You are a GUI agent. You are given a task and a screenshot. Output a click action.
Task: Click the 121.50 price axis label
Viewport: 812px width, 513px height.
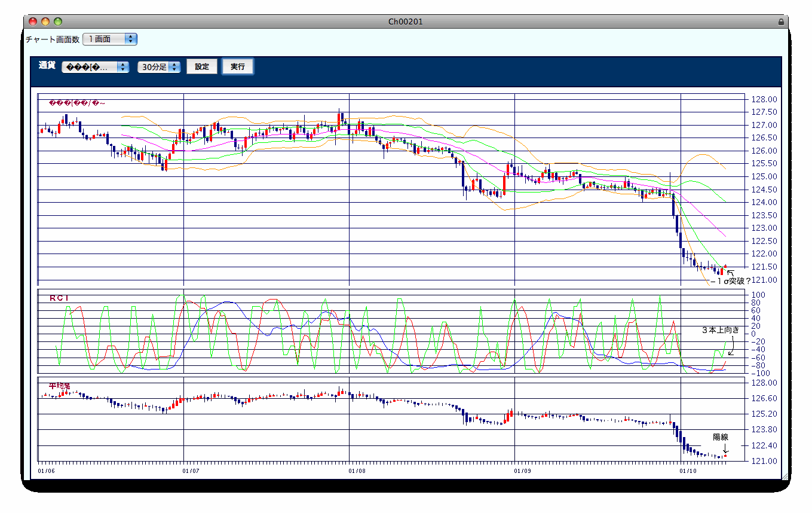764,267
